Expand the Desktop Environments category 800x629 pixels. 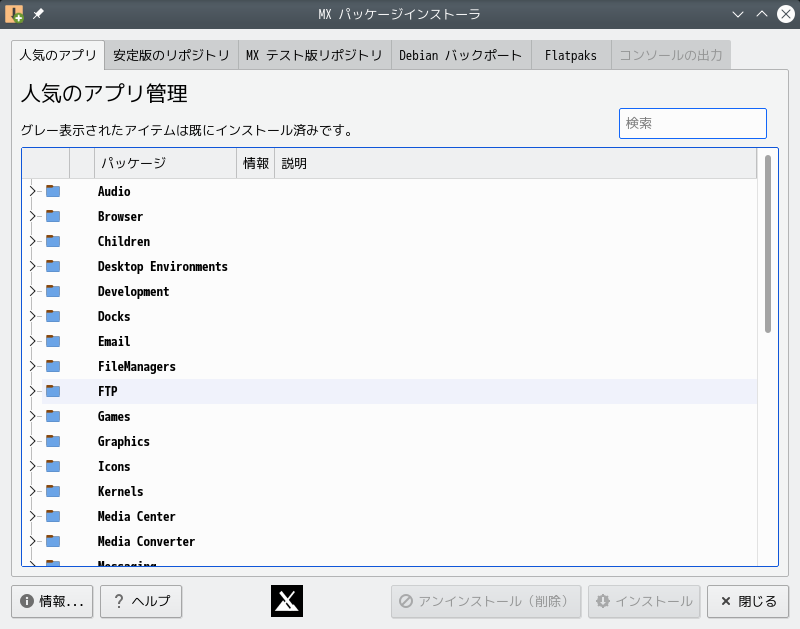(33, 266)
